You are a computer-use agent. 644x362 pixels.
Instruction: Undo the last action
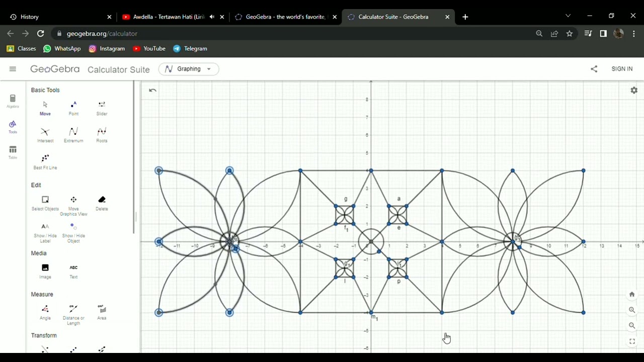point(152,90)
